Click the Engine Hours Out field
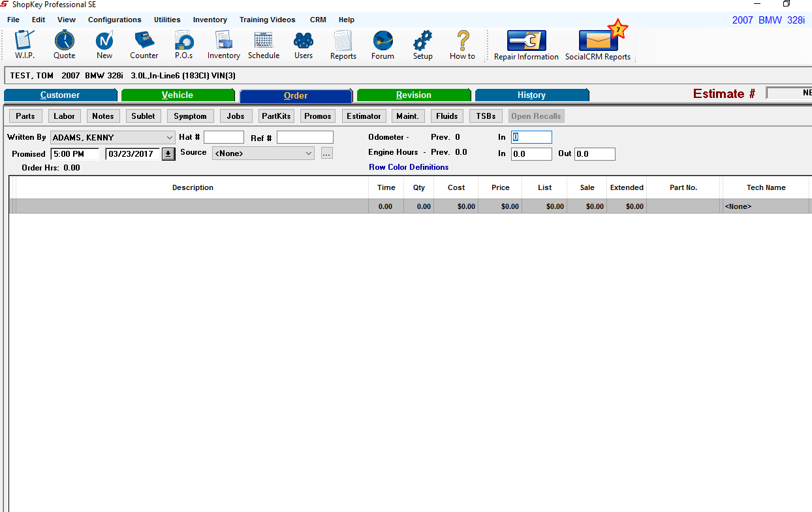The width and height of the screenshot is (812, 512). tap(595, 154)
